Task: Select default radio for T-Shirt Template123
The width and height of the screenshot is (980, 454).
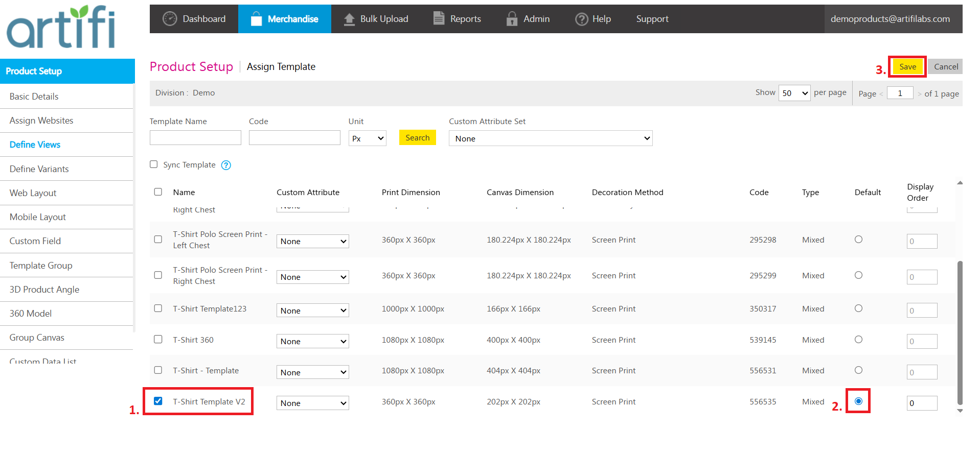Action: tap(858, 308)
